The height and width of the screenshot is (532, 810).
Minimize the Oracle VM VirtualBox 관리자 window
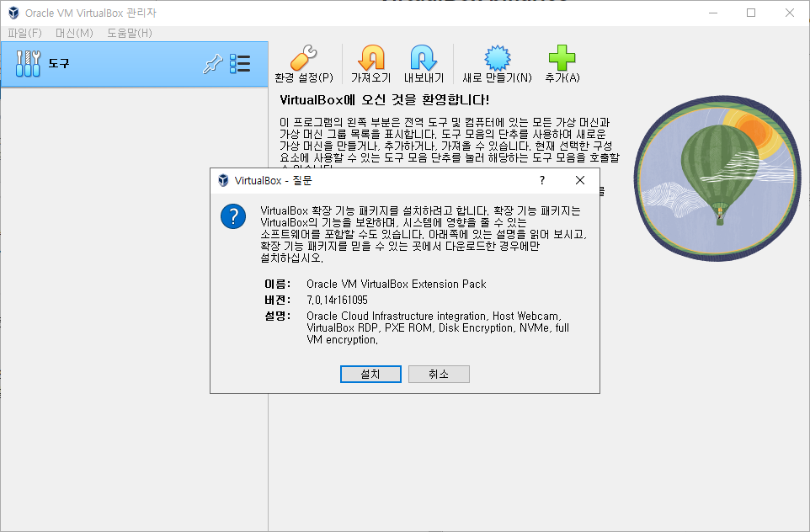point(713,13)
